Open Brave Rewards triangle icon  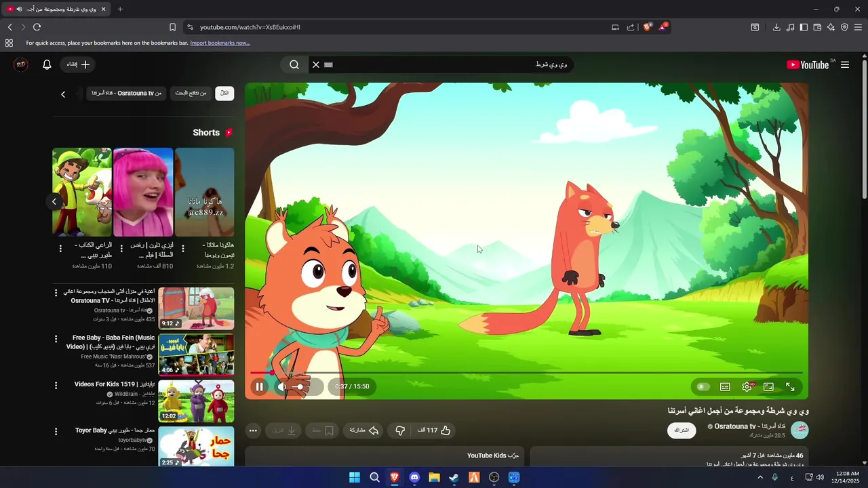tap(663, 27)
